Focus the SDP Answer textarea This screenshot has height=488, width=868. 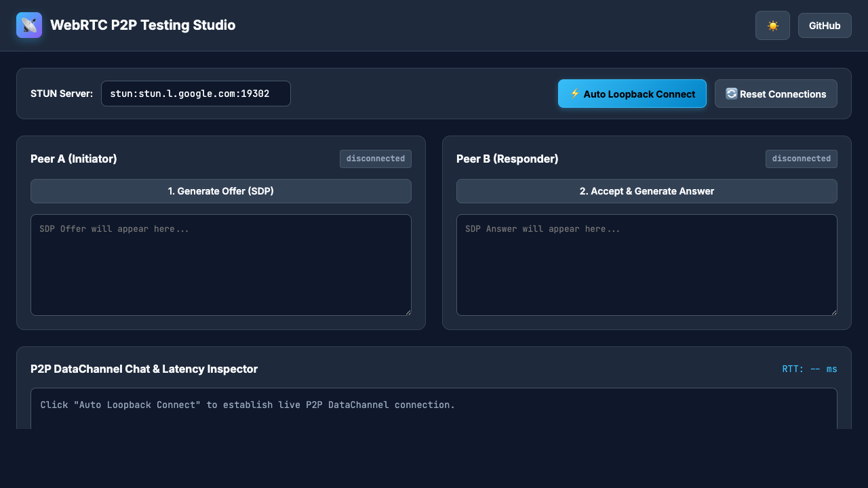(647, 265)
